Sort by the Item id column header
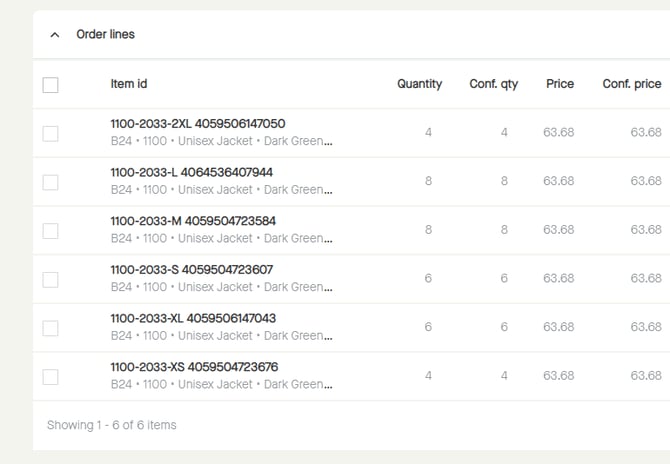Viewport: 670px width, 464px height. [x=128, y=84]
